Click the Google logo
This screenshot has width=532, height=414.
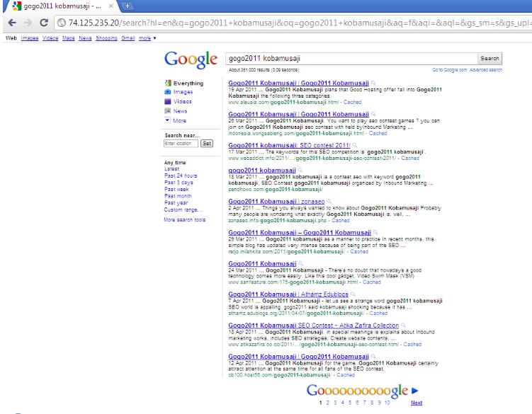191,59
